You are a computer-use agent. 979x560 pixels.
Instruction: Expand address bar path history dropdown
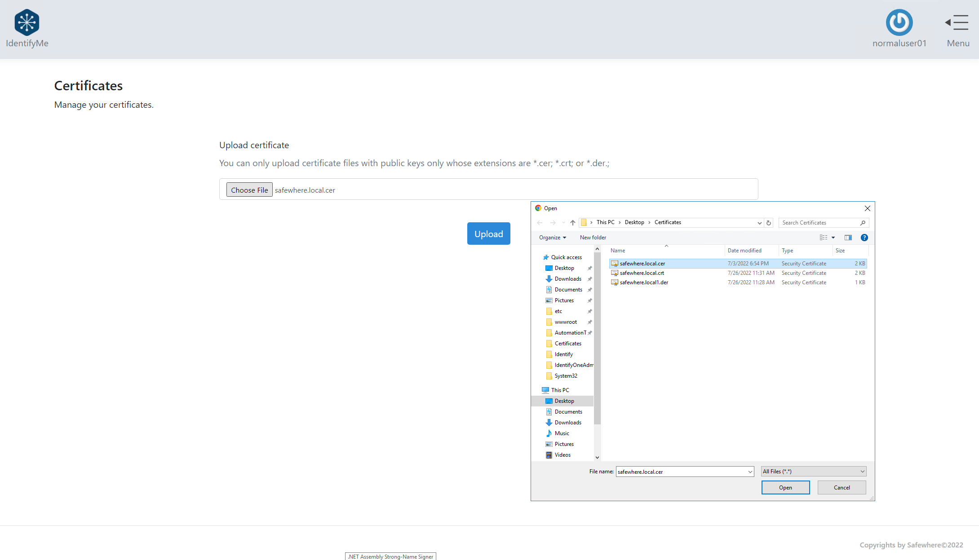tap(759, 223)
